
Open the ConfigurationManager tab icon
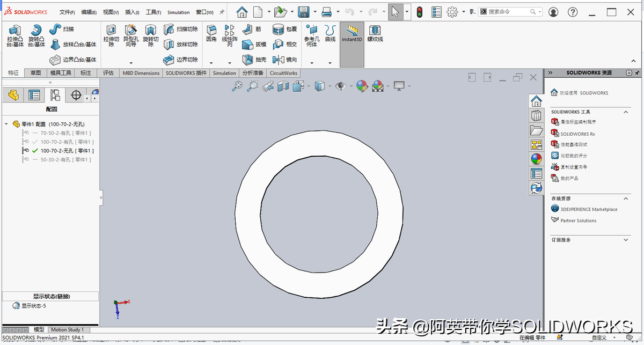pos(55,96)
